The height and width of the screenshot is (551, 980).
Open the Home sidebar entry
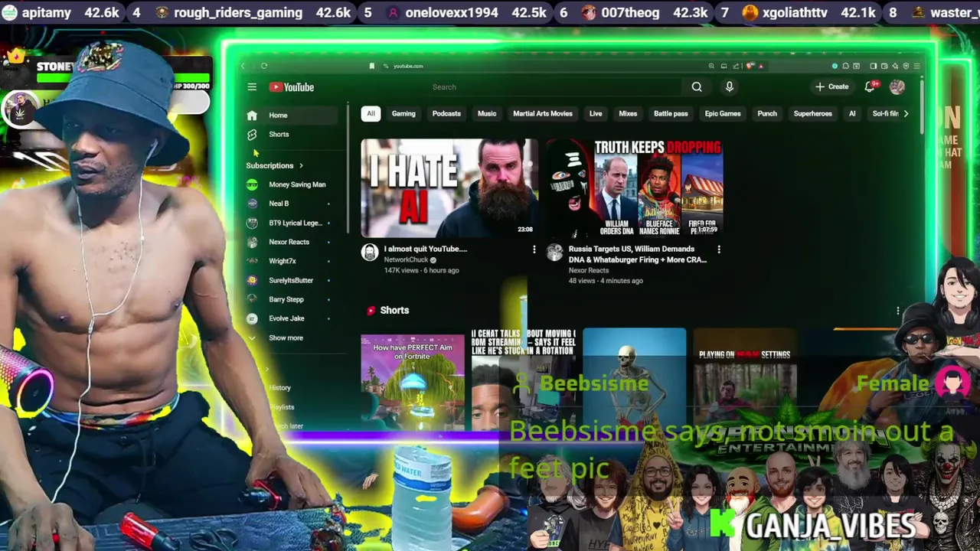click(x=291, y=116)
